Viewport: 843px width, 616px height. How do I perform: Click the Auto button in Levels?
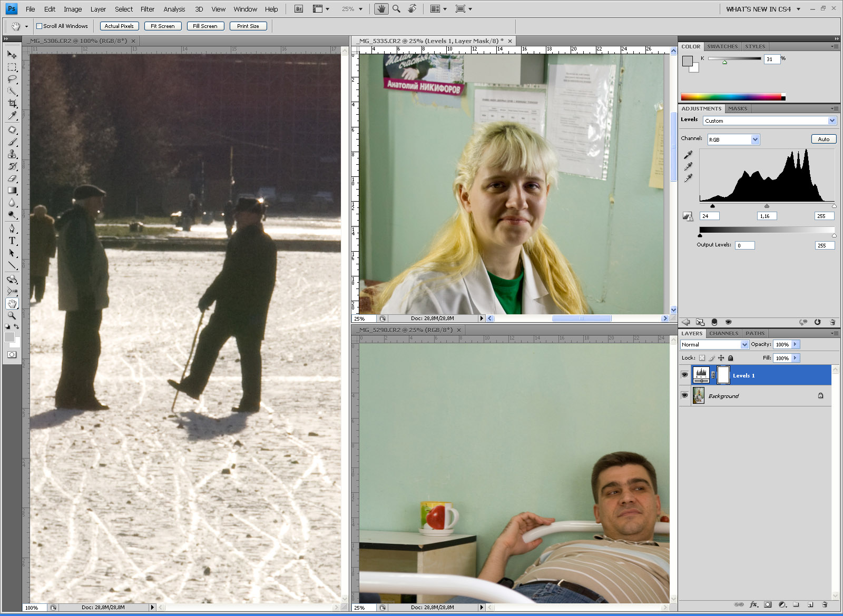[824, 140]
